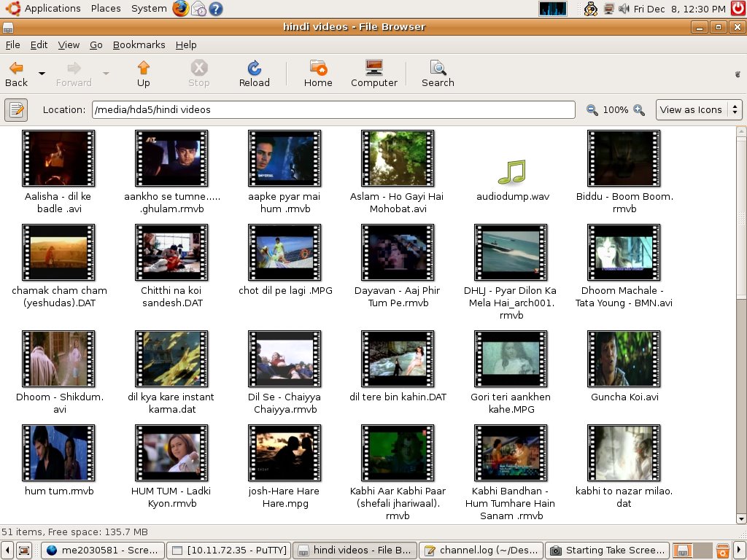Zoom out with the minus magnifier
Viewport: 747px width, 560px height.
coord(592,110)
